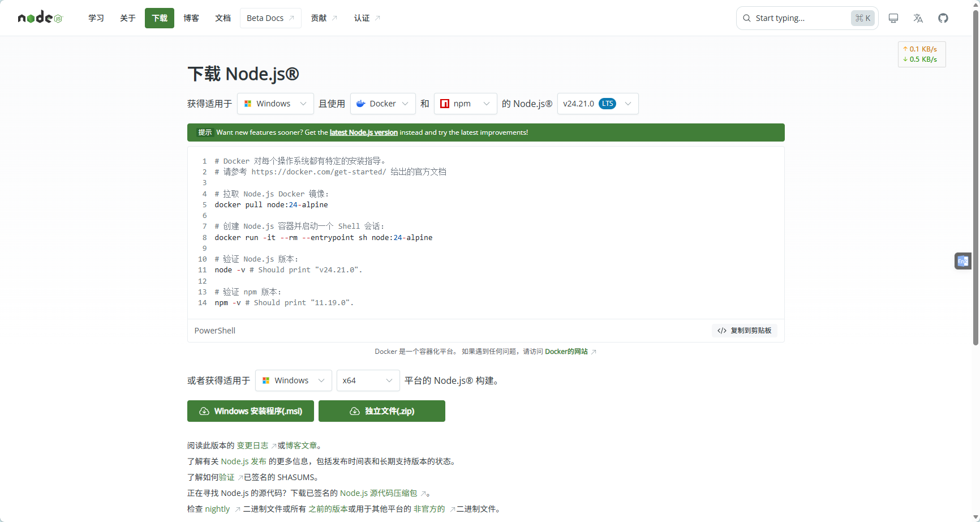Screen dimensions: 980x522
Task: Click the LTS badge in version selector
Action: (x=608, y=104)
